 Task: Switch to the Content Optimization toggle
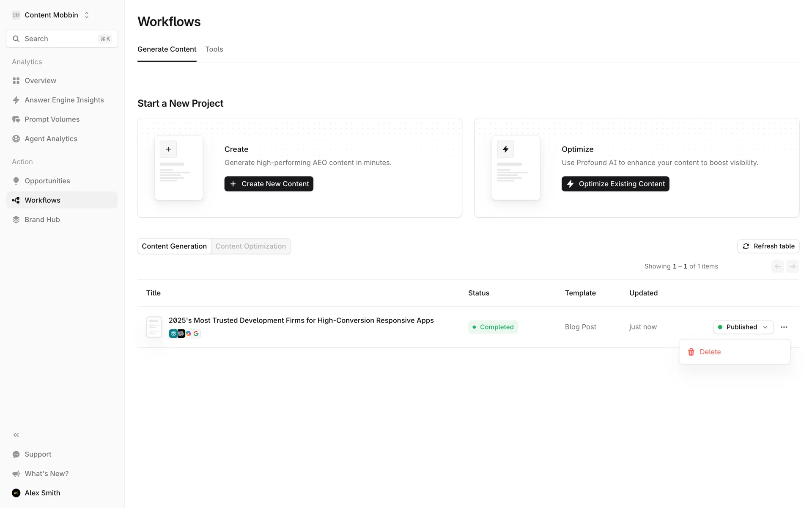pyautogui.click(x=250, y=246)
